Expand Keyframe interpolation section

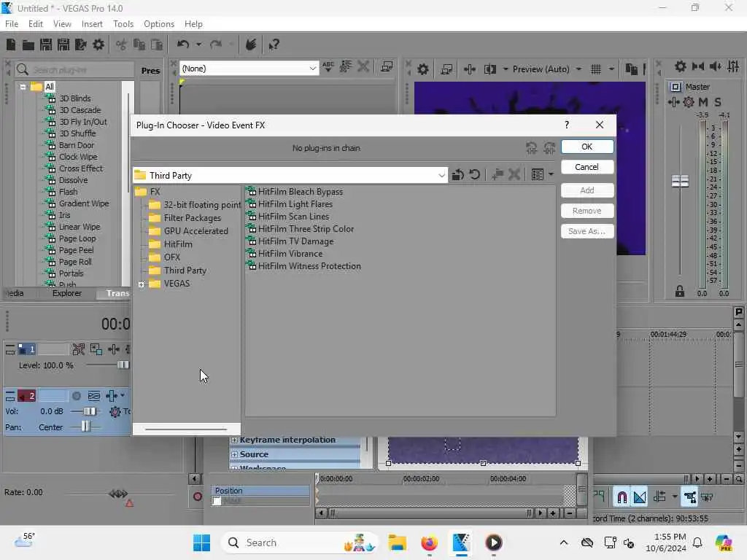[234, 440]
